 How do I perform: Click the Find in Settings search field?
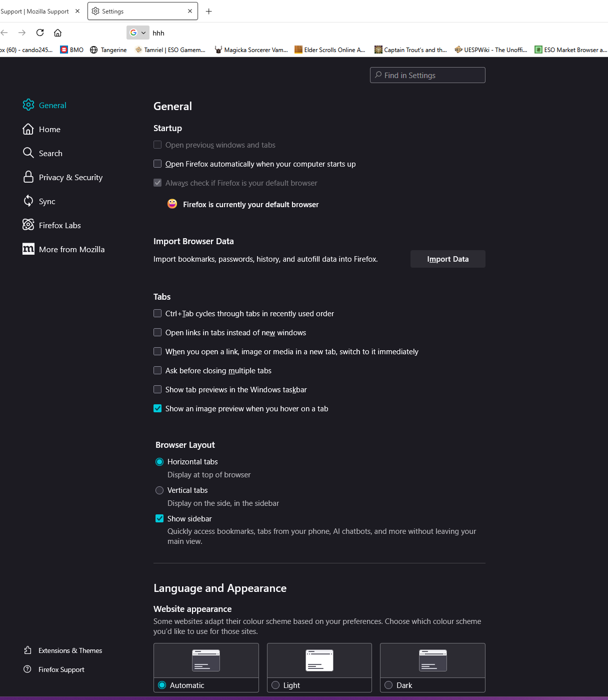427,75
